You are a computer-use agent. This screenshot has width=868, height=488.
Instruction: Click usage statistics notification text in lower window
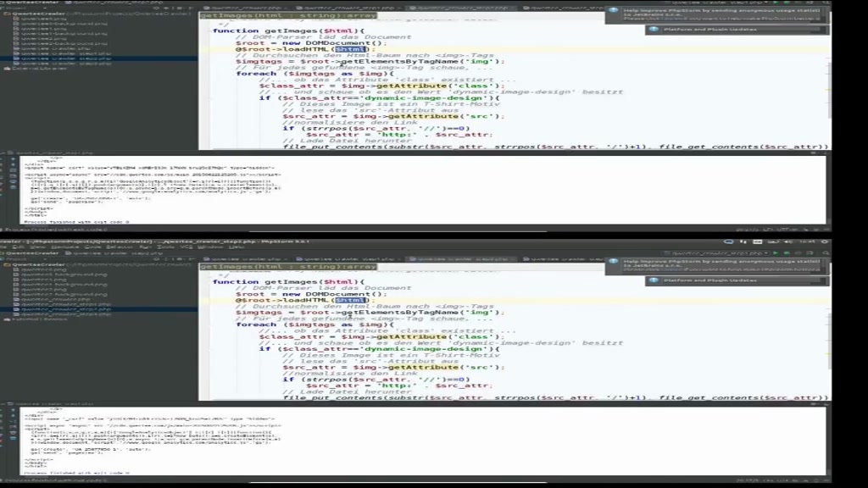point(722,264)
